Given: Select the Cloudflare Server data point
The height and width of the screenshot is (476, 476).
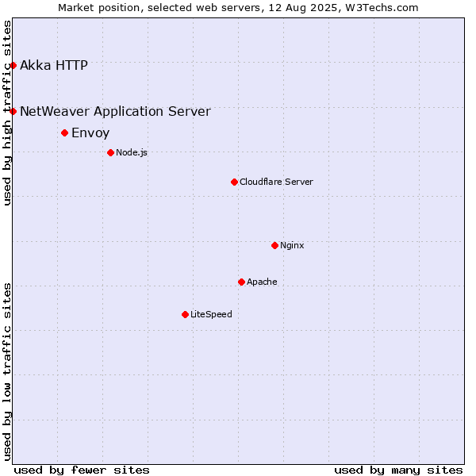Looking at the screenshot, I should pyautogui.click(x=234, y=182).
